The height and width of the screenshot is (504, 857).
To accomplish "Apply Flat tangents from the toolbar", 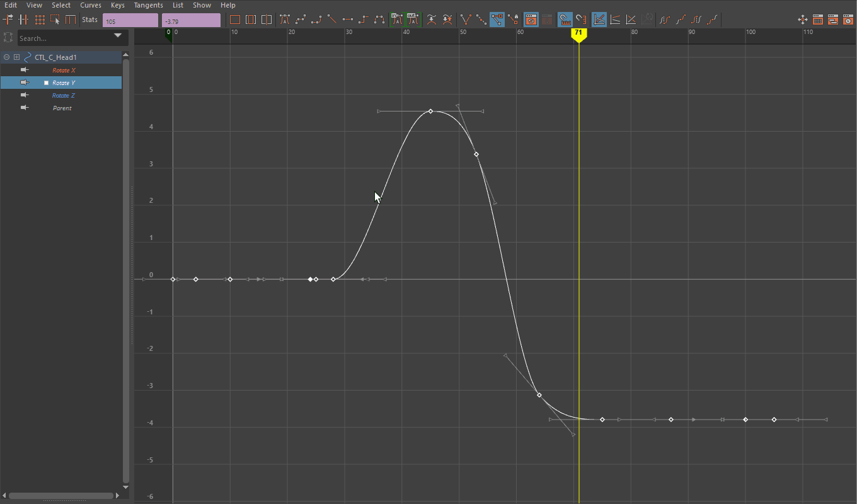I will pyautogui.click(x=348, y=20).
